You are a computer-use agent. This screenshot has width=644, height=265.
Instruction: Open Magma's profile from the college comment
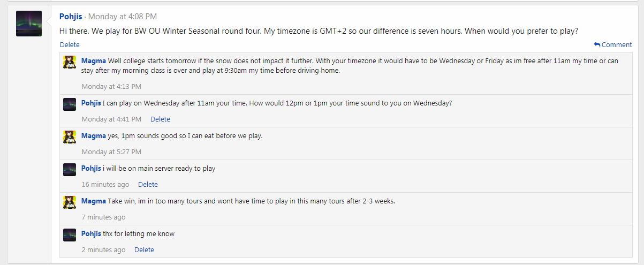click(94, 61)
